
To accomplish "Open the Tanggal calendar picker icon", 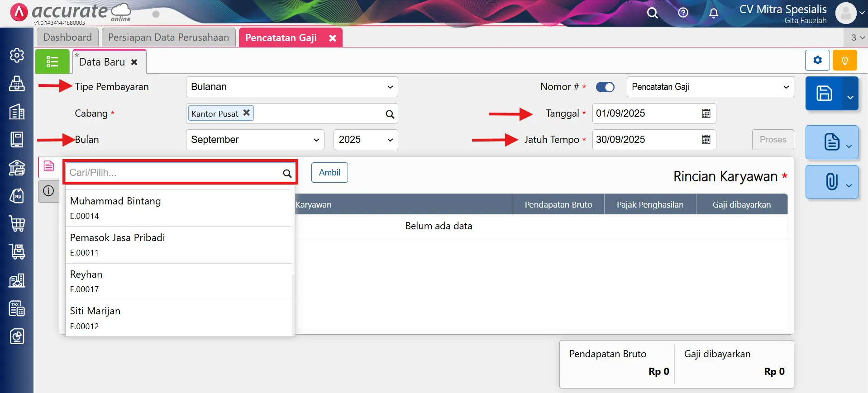I will [x=706, y=114].
